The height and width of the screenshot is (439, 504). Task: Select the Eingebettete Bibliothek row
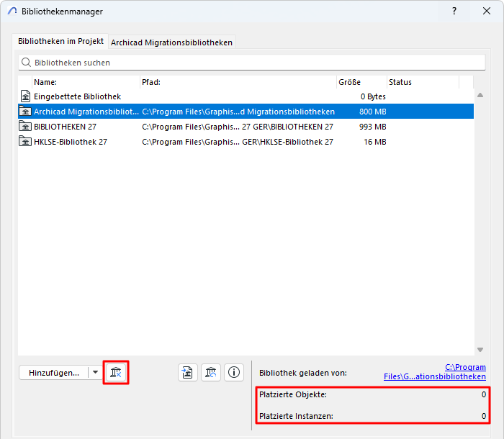pyautogui.click(x=246, y=96)
